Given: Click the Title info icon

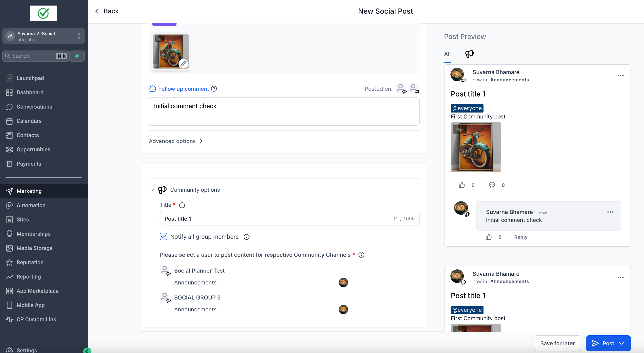Looking at the screenshot, I should pos(182,205).
